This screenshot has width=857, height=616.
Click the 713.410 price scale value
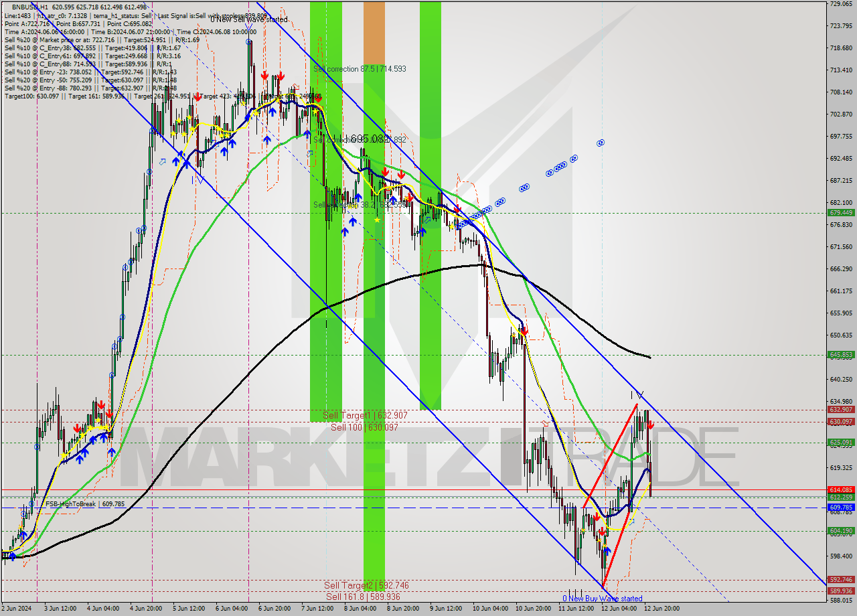(x=841, y=70)
